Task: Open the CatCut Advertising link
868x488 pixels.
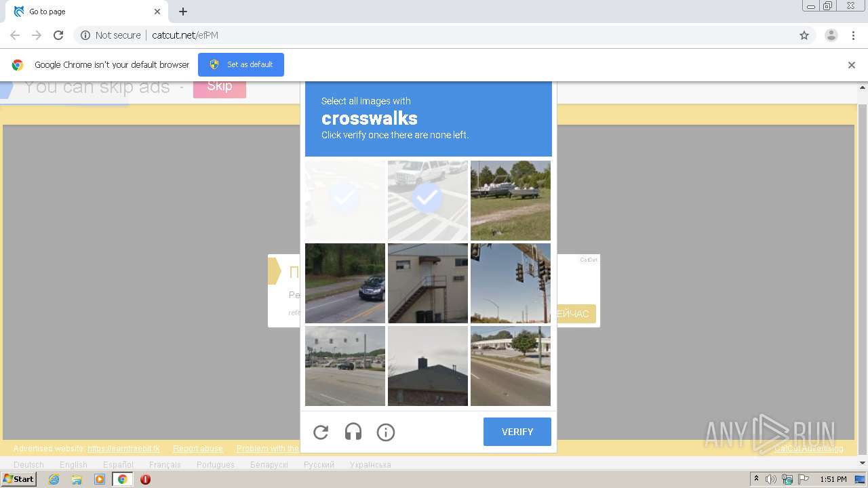Action: tap(809, 449)
